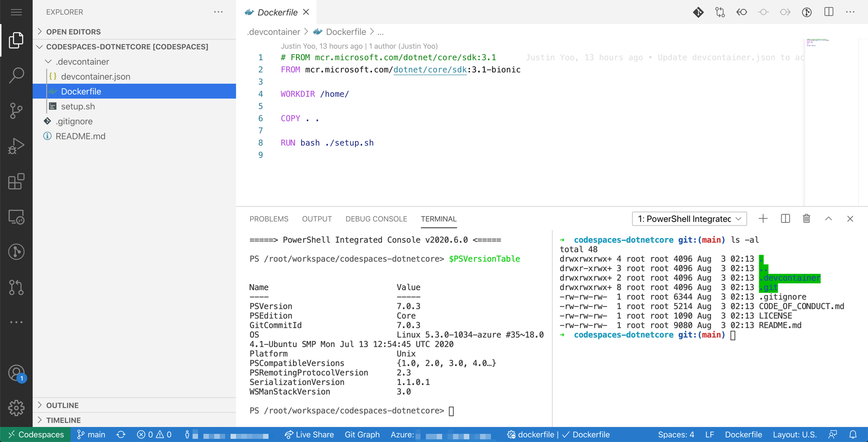Split the terminal panel
Screen dimensions: 868x442
[785, 219]
